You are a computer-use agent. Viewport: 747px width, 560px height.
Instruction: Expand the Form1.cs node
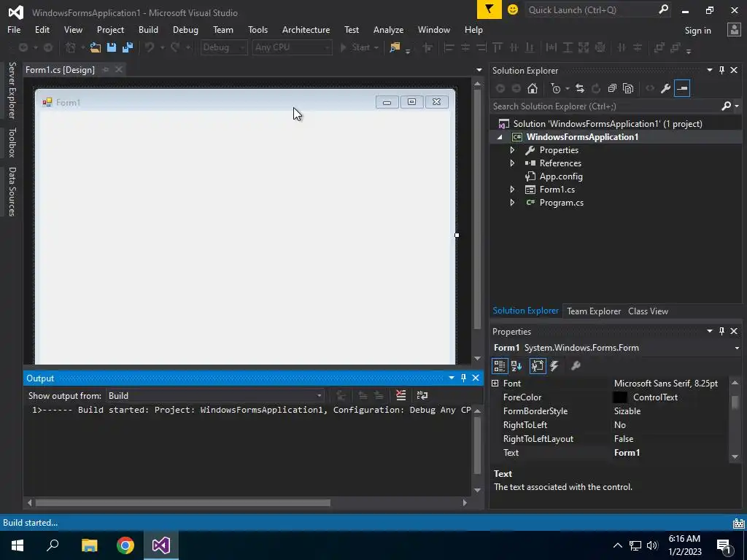[x=512, y=190]
